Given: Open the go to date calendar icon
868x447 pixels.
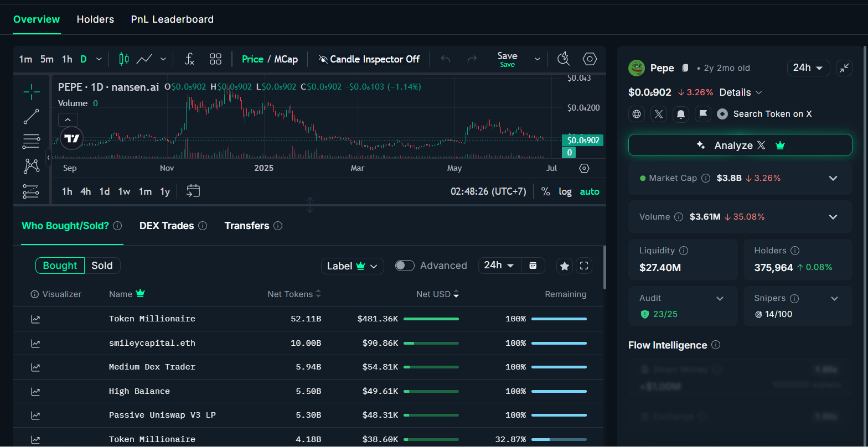Looking at the screenshot, I should click(193, 191).
